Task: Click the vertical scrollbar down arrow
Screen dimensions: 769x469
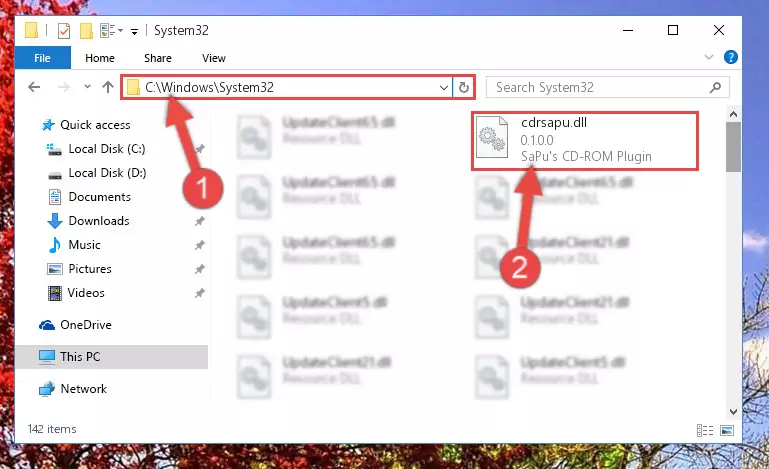Action: point(733,412)
